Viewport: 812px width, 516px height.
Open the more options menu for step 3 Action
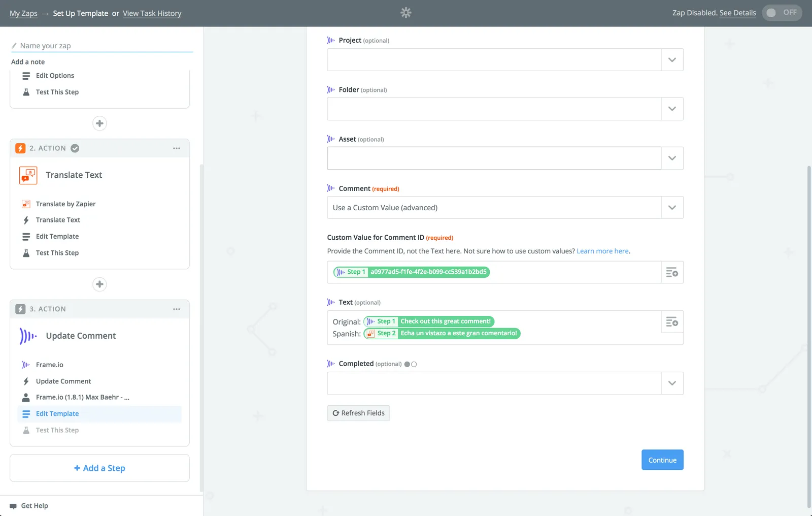tap(177, 309)
